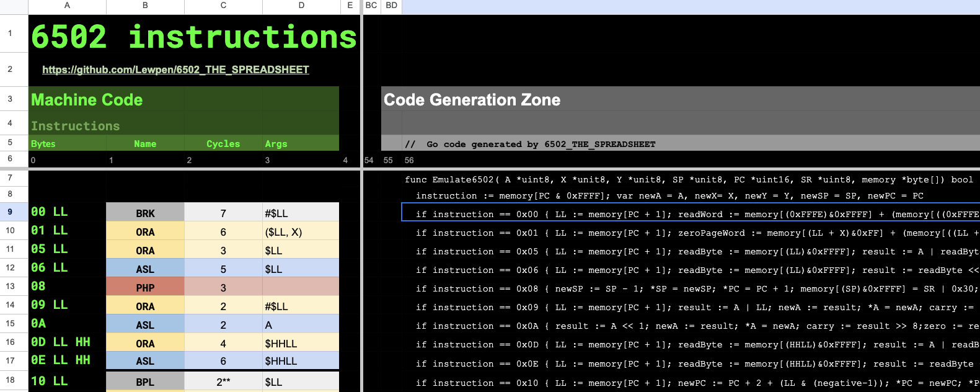
Task: Select the '06 LL' bytes cell
Action: [x=68, y=267]
